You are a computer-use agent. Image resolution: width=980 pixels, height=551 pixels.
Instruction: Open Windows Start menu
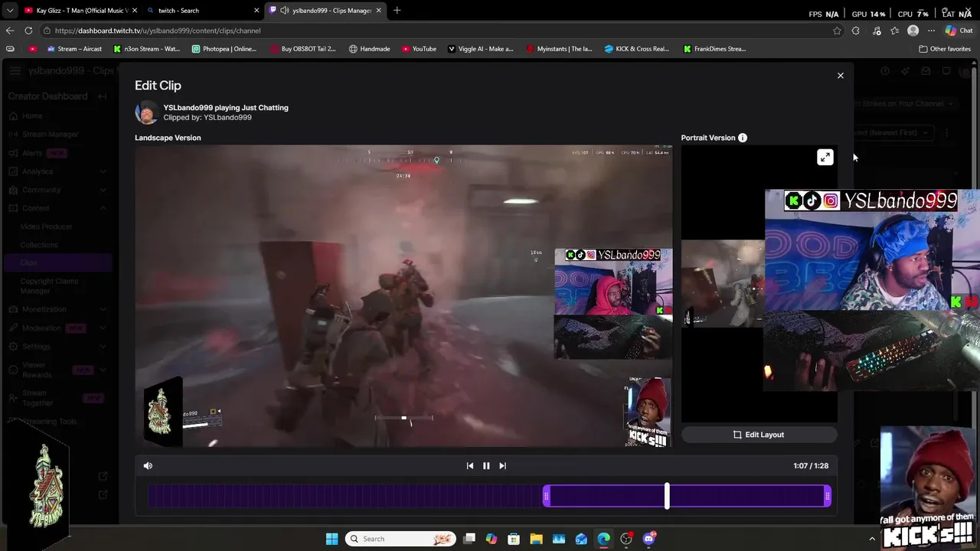coord(332,539)
